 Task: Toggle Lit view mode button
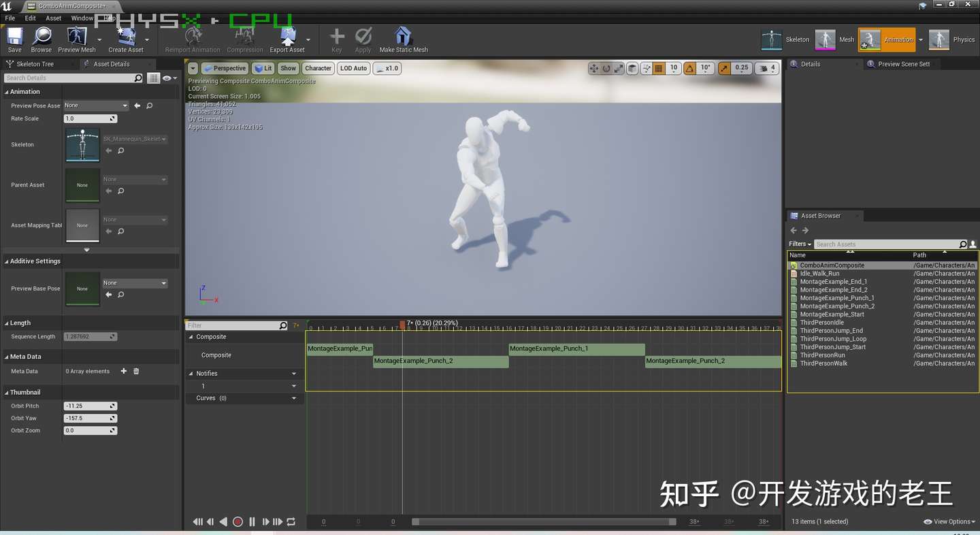click(263, 68)
